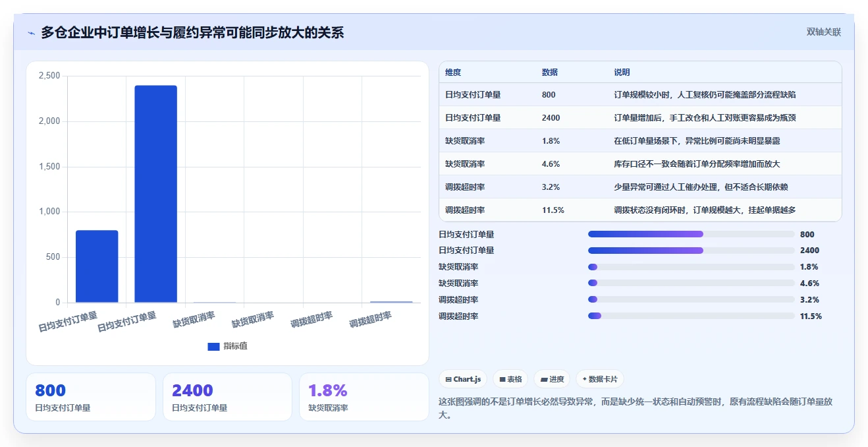This screenshot has height=447, width=868.
Task: Click the 500 y-axis label
Action: coord(53,257)
